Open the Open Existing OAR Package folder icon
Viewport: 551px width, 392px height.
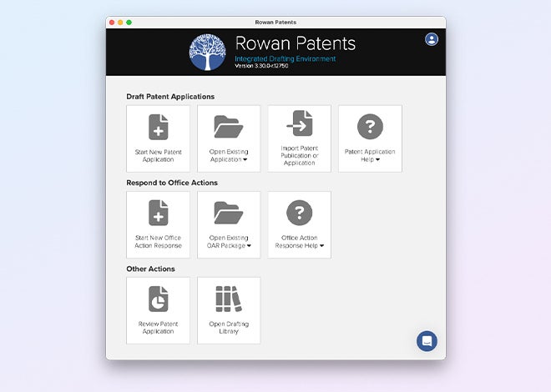click(229, 213)
